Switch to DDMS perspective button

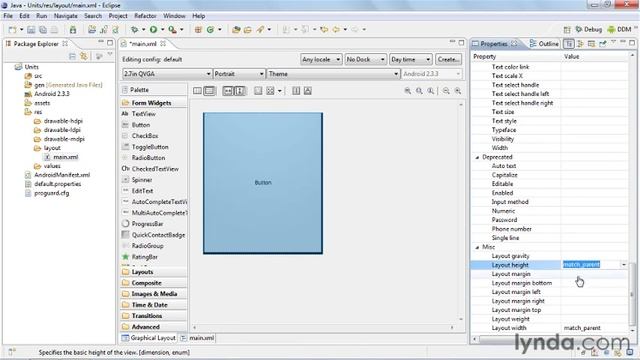click(620, 29)
